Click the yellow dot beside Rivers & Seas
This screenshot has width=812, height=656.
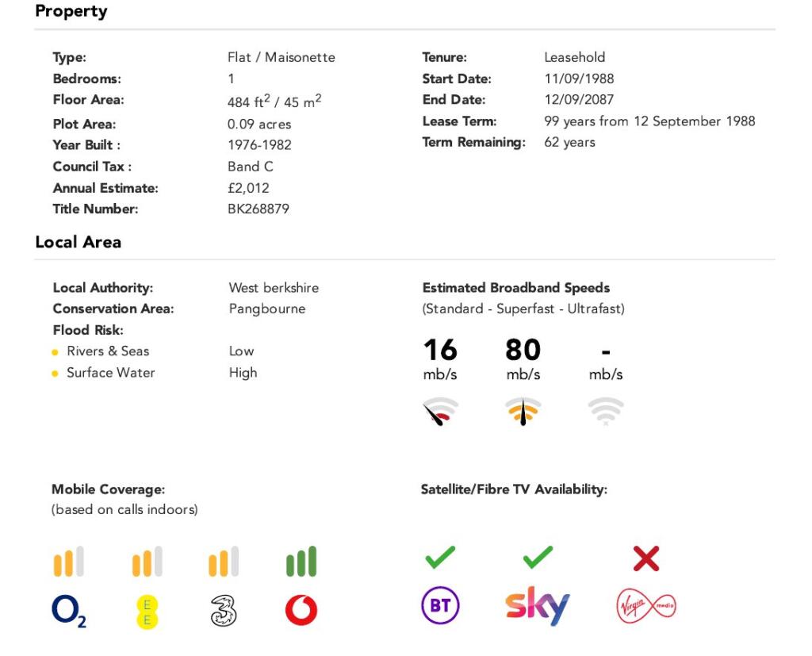click(x=56, y=352)
